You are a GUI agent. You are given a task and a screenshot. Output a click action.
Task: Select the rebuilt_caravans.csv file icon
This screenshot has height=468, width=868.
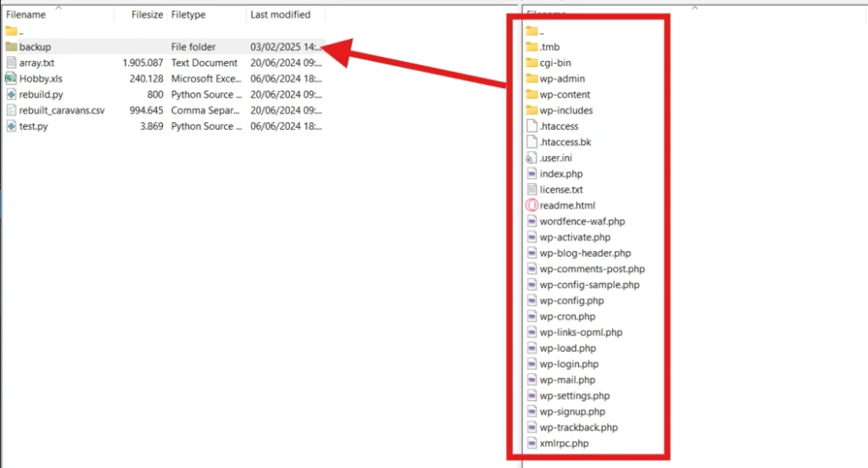tap(11, 110)
